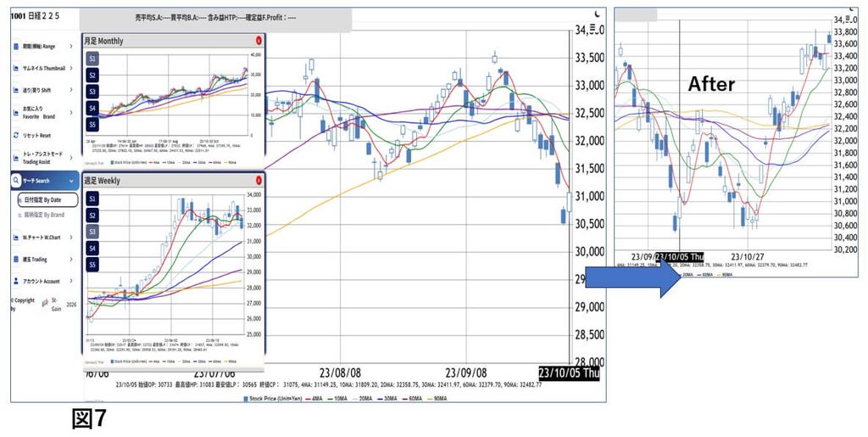The image size is (868, 437).
Task: Toggle Stock Price series in main legend
Action: [273, 399]
